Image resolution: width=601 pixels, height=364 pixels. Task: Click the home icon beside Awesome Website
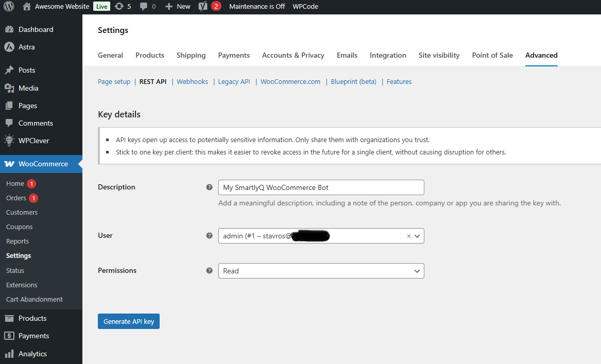[26, 7]
